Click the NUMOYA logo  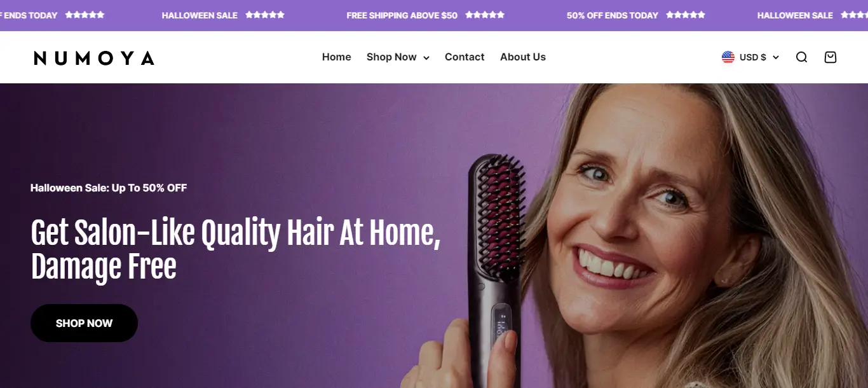(94, 58)
